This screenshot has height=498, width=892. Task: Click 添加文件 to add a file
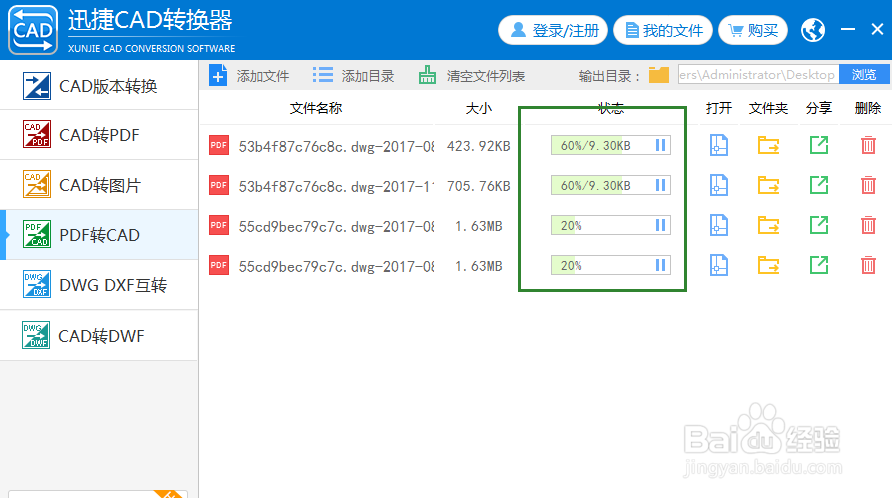[249, 76]
